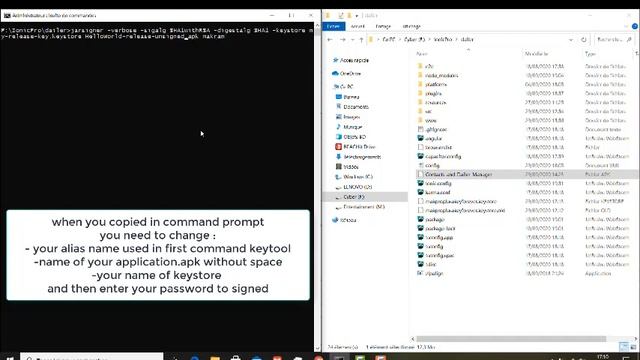The height and width of the screenshot is (360, 640).
Task: Select the angular JSON file icon
Action: (420, 138)
